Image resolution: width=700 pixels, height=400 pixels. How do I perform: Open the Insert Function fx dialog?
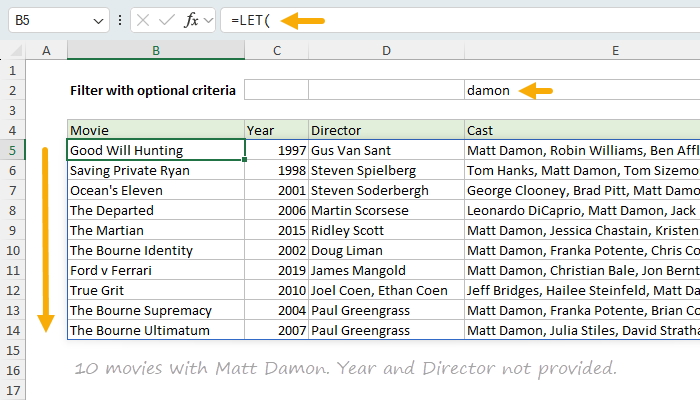pyautogui.click(x=191, y=20)
